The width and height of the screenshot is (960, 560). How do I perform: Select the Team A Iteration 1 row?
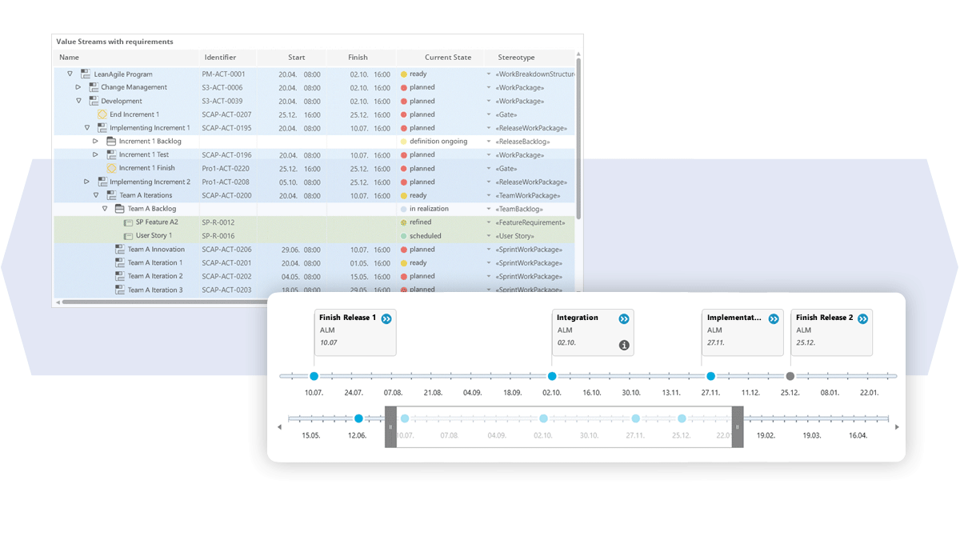coord(154,262)
